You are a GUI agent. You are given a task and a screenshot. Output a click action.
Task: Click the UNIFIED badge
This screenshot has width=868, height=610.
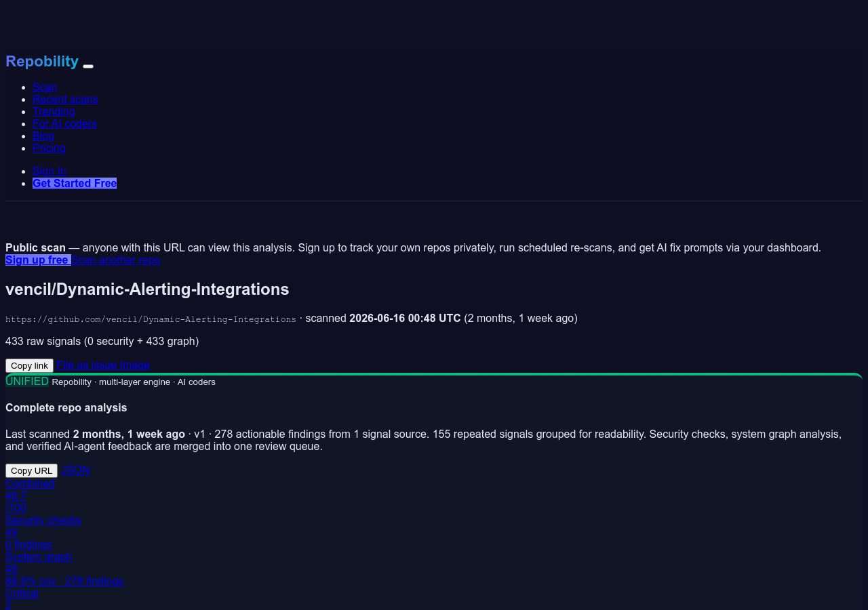point(27,381)
